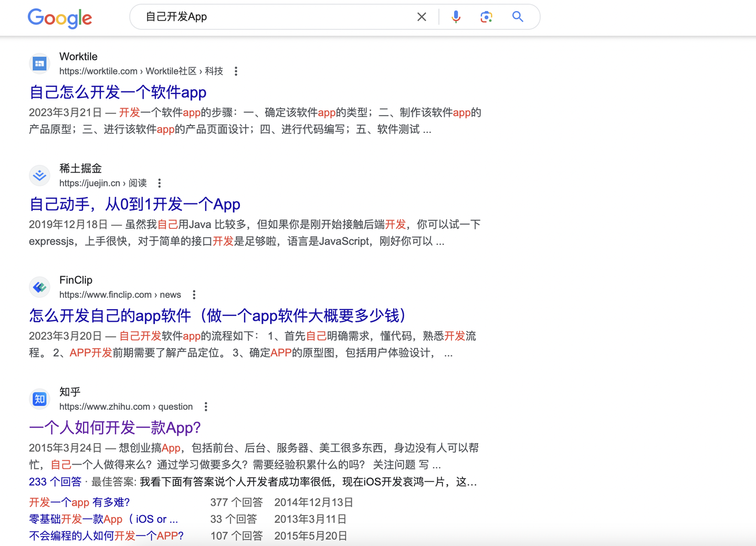Screen dimensions: 756x546
Task: Click the Worktile site favicon
Action: (x=39, y=64)
